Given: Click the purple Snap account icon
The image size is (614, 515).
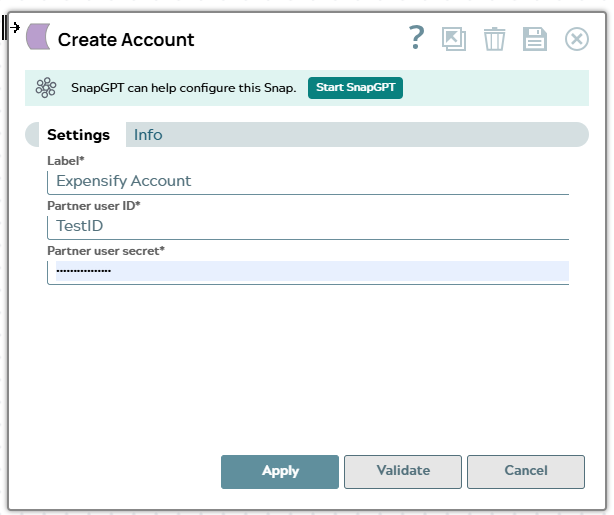Looking at the screenshot, I should pyautogui.click(x=38, y=36).
